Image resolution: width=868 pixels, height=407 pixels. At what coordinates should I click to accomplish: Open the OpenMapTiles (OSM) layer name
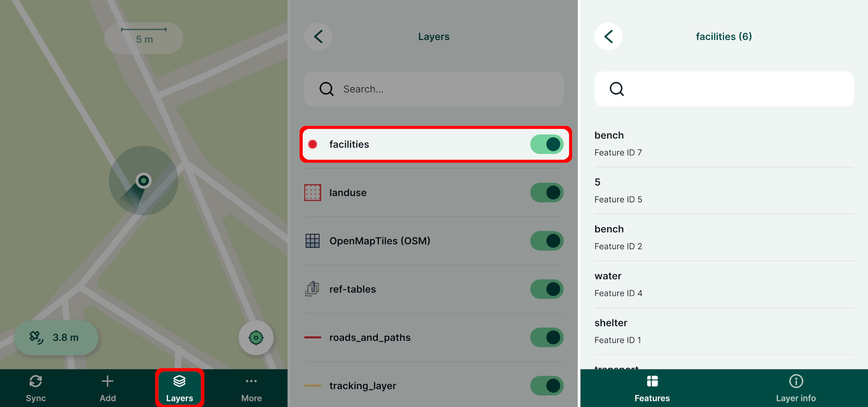coord(380,241)
